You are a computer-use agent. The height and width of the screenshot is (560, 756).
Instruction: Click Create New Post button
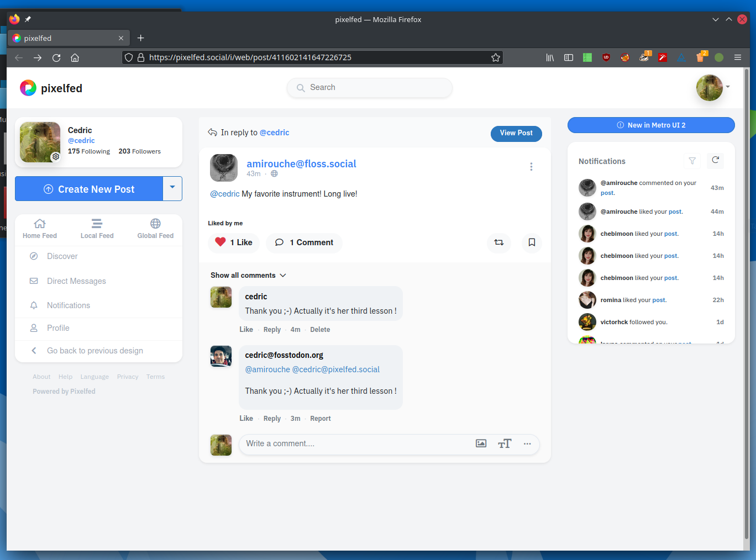point(89,189)
